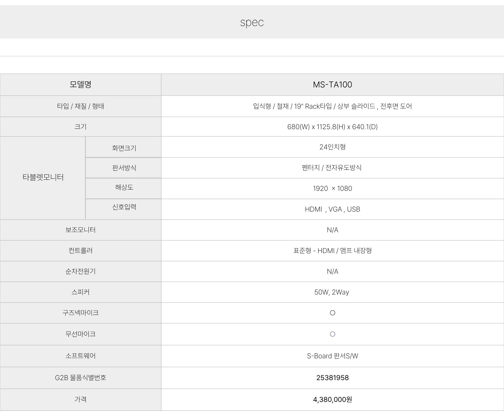Click the S-Board 판서S/W software value
The width and height of the screenshot is (504, 420).
click(332, 356)
